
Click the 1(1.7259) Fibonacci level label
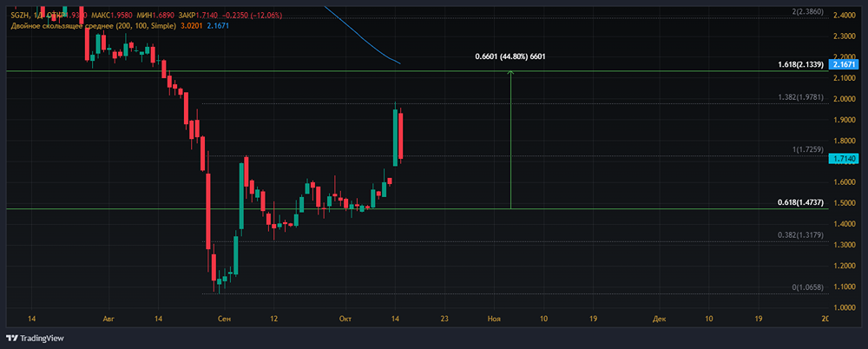tap(809, 149)
